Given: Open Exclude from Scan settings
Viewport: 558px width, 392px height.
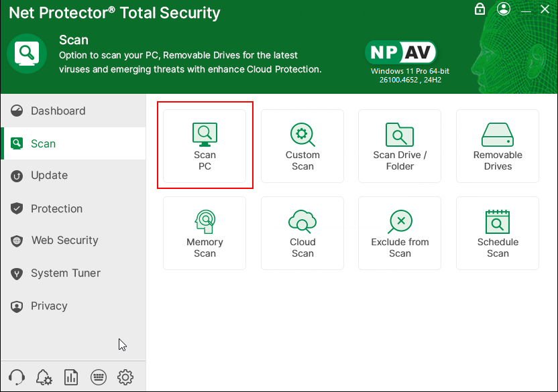Looking at the screenshot, I should (400, 233).
